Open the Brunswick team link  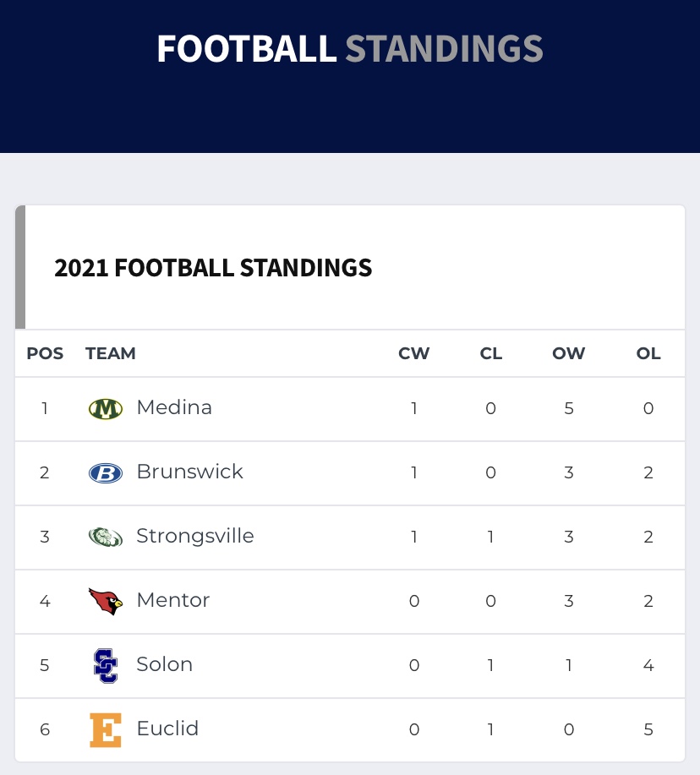[x=189, y=472]
